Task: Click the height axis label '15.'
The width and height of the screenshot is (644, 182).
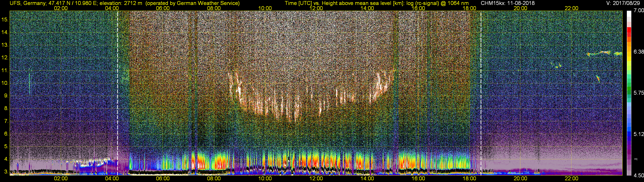Action: pos(5,20)
